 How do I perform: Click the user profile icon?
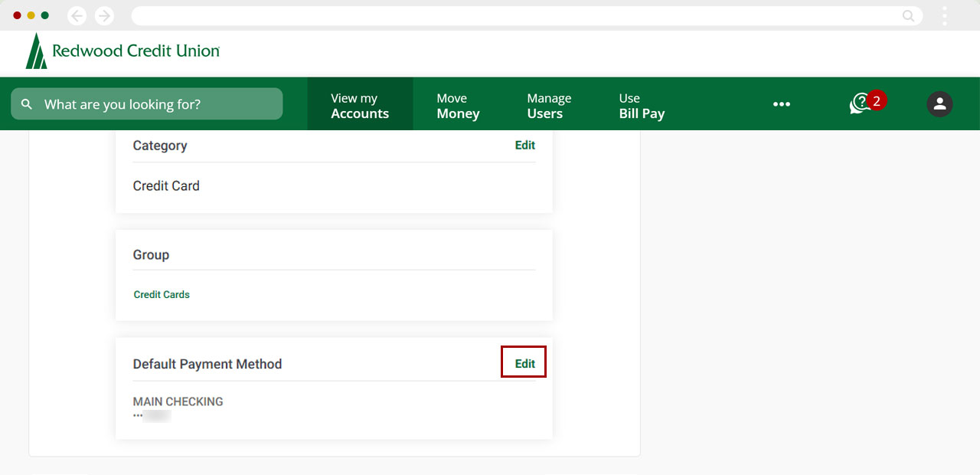click(939, 103)
